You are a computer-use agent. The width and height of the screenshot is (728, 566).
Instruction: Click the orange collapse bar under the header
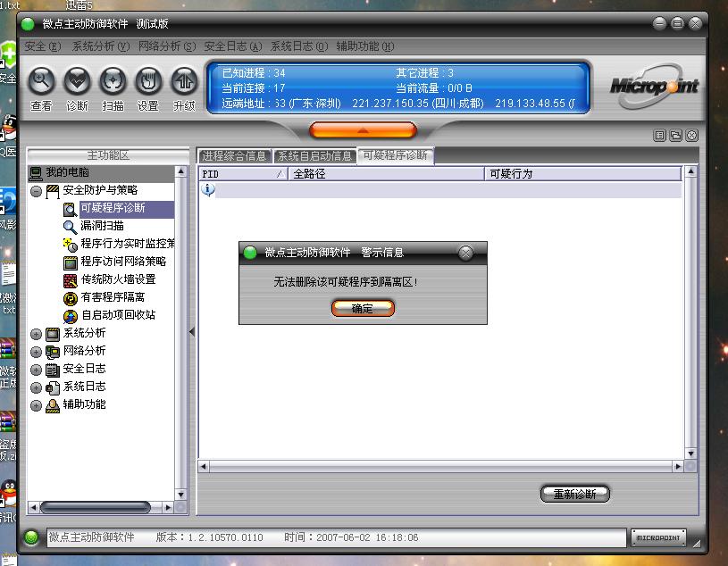tap(363, 130)
